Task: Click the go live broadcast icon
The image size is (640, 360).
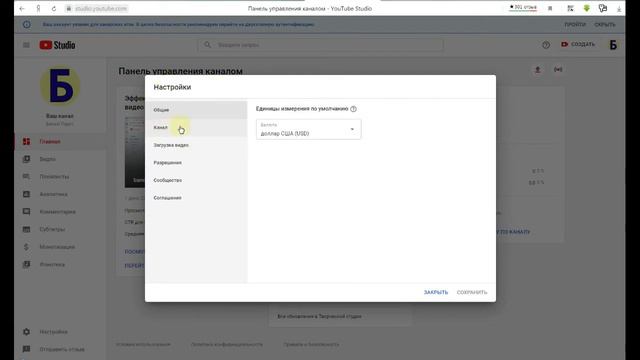Action: click(x=558, y=70)
